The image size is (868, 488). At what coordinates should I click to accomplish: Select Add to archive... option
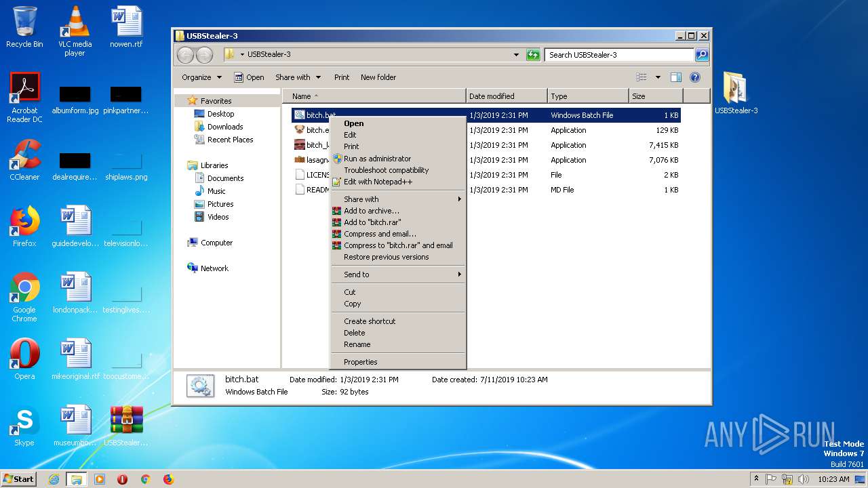pos(397,211)
